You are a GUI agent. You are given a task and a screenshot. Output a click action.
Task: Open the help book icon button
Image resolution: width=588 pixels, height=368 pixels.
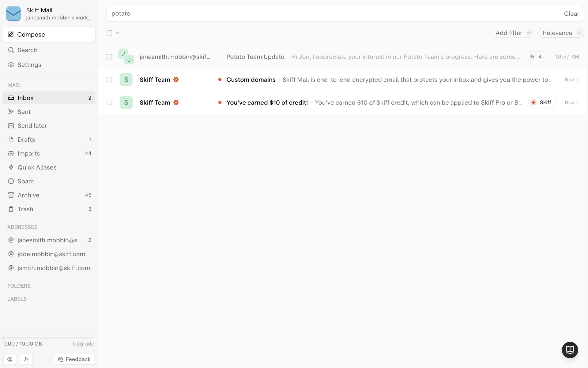pos(570,350)
